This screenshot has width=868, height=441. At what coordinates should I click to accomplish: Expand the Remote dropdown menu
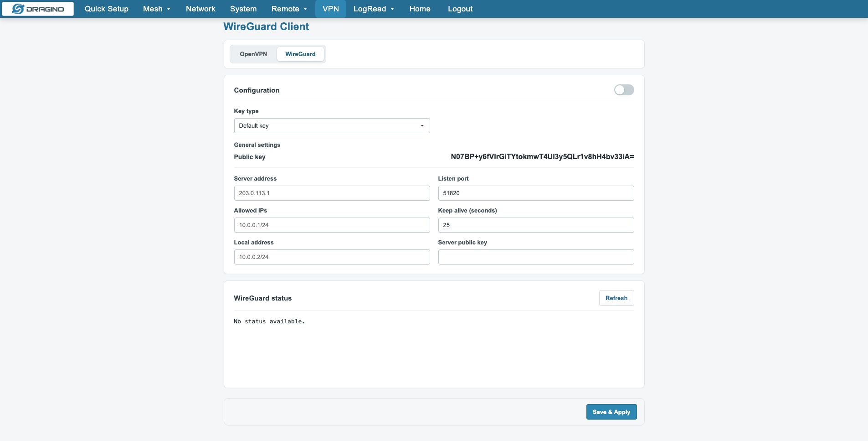click(x=289, y=9)
